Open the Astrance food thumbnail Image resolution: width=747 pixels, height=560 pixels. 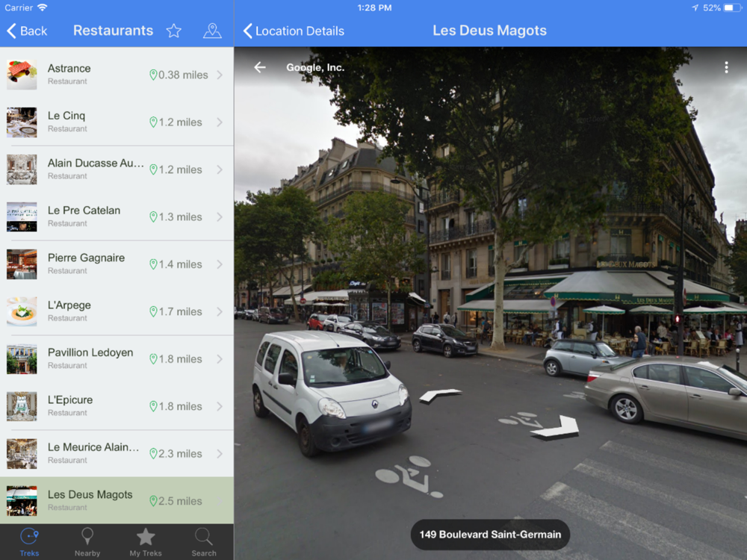coord(22,75)
